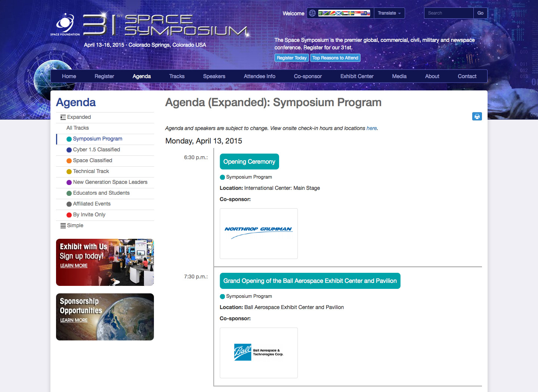Click the purple New Generation Space Leaders dot
Image resolution: width=538 pixels, height=392 pixels.
69,182
